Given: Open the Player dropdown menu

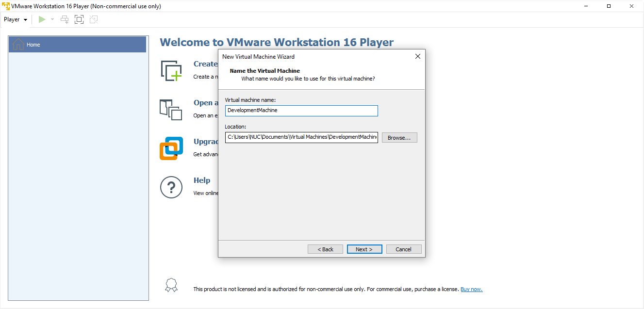Looking at the screenshot, I should click(16, 19).
